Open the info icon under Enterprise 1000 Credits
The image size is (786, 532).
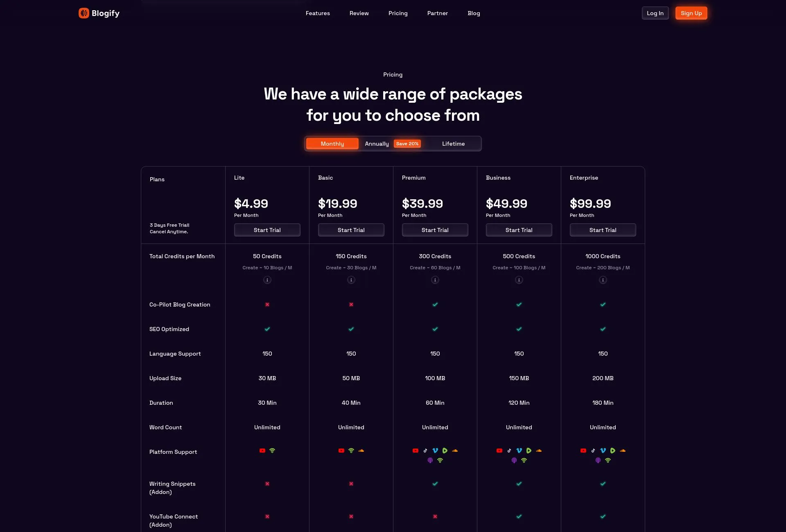tap(603, 280)
